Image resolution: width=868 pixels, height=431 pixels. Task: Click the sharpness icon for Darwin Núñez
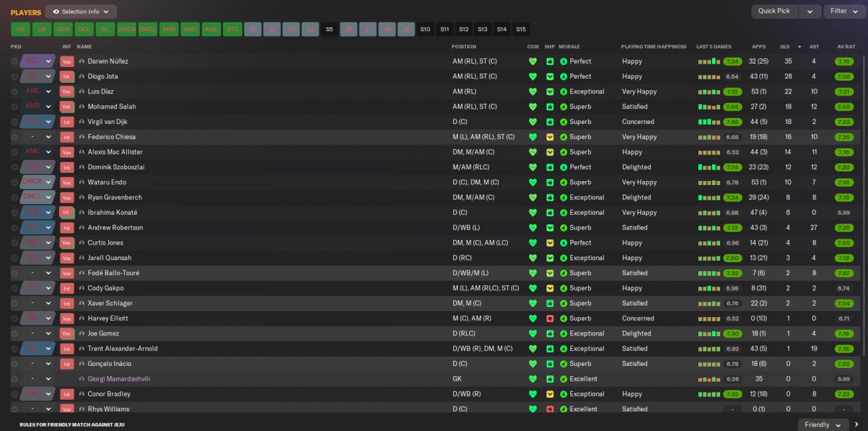pos(550,61)
